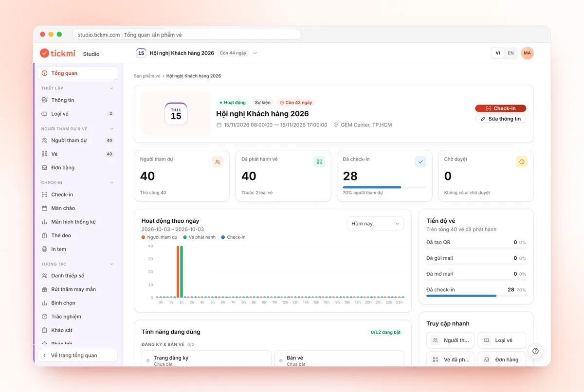Open Màn hình thống kê in the sidebar
This screenshot has width=584, height=392.
pyautogui.click(x=78, y=222)
